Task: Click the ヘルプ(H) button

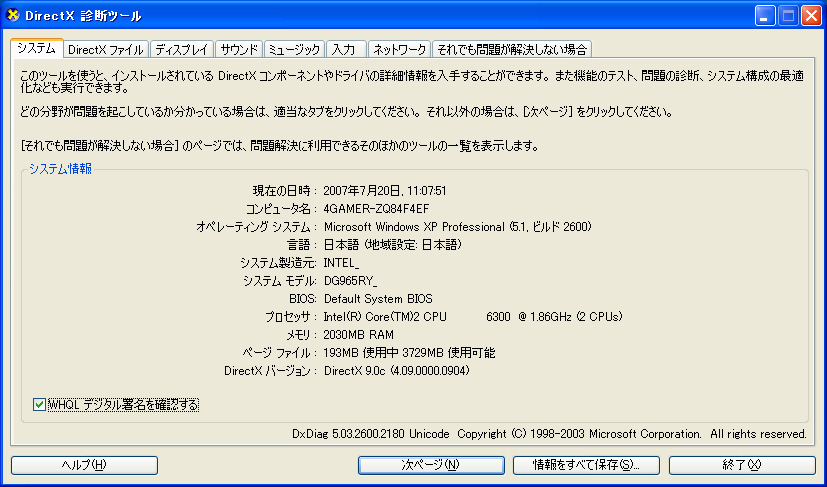Action: (x=84, y=465)
